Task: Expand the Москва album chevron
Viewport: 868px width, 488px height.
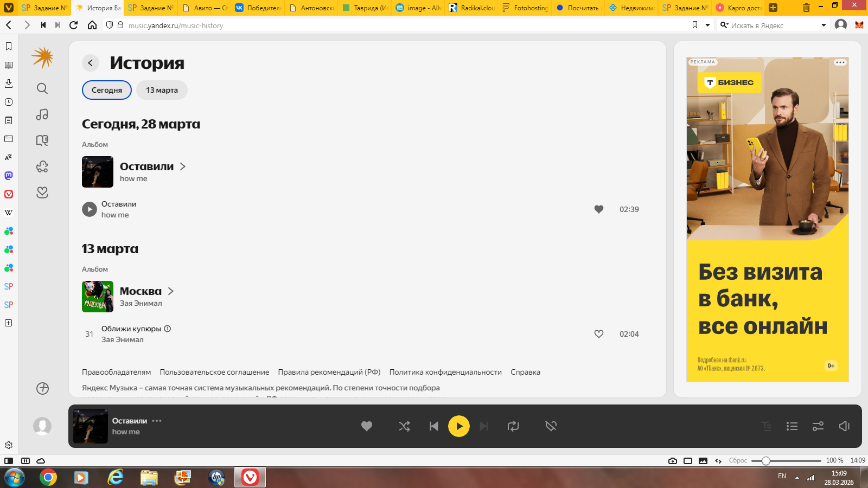Action: tap(171, 291)
